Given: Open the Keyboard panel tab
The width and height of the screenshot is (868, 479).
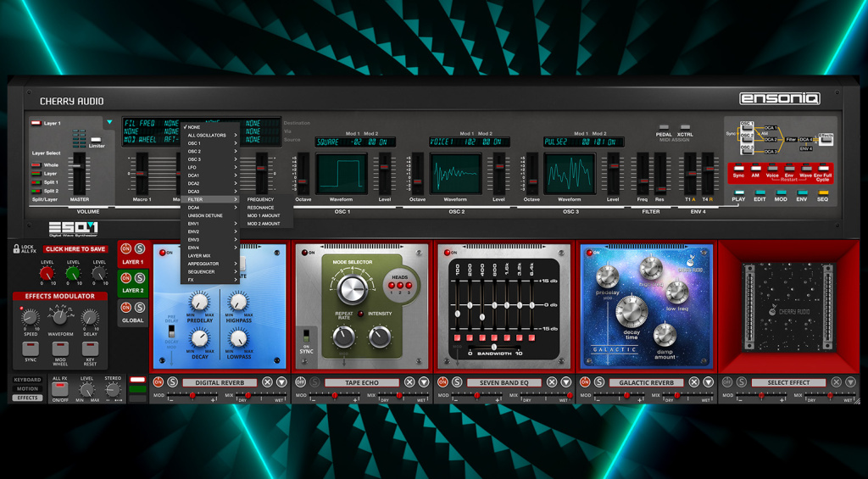Looking at the screenshot, I should [27, 380].
